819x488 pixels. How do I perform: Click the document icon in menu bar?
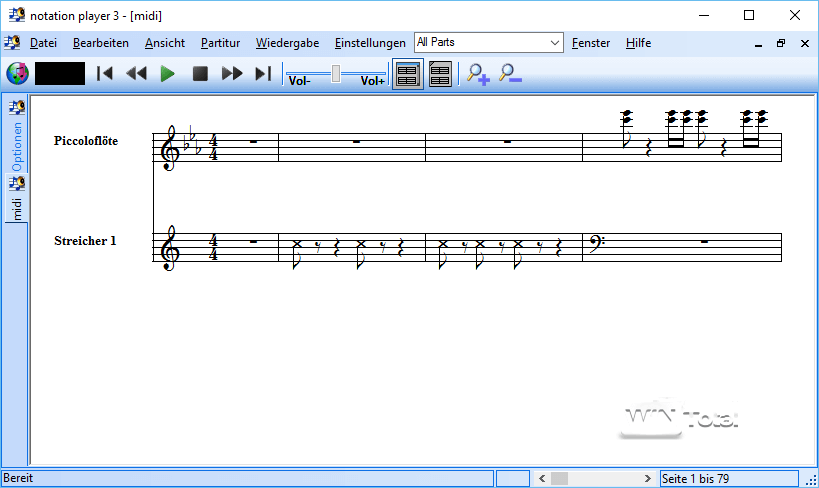pos(12,42)
